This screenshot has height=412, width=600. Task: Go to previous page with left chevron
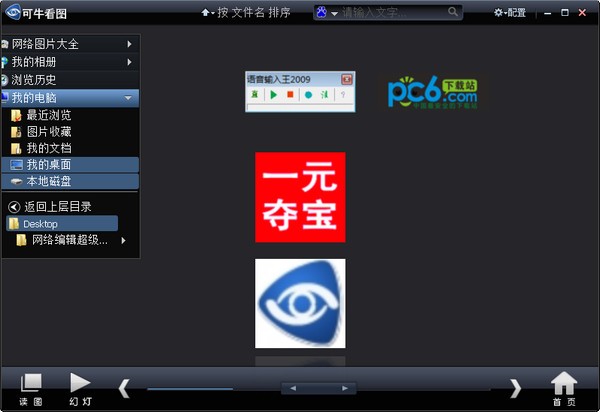pos(124,389)
